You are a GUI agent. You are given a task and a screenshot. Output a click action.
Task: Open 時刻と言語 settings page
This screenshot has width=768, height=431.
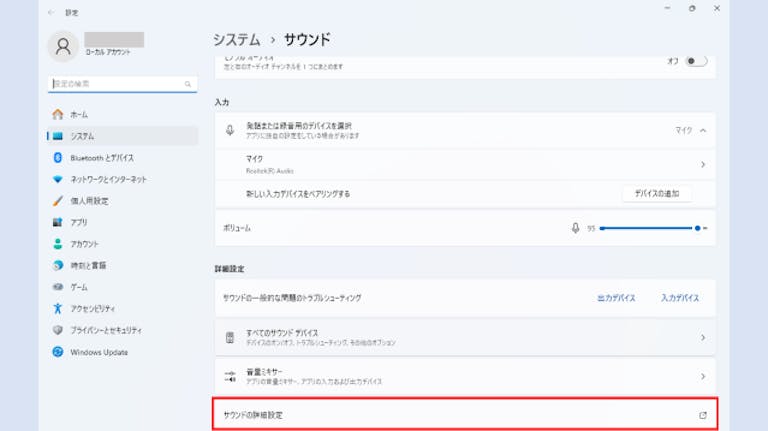click(x=122, y=265)
